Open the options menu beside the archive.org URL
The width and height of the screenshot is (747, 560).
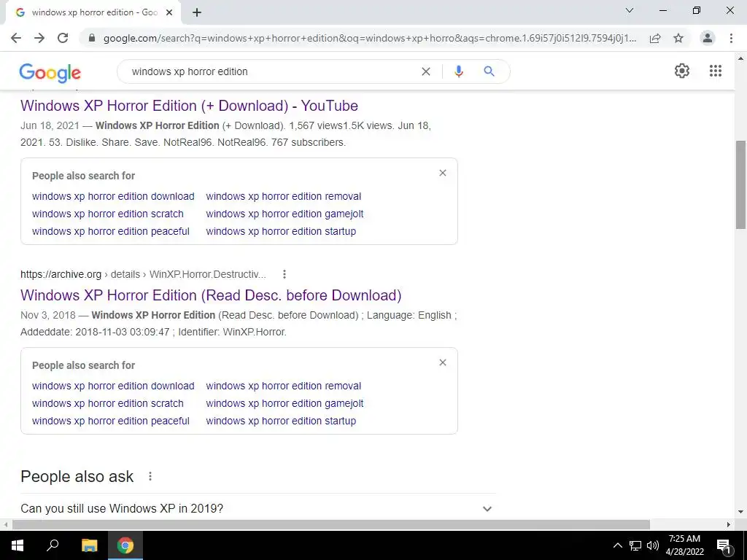[x=284, y=274]
